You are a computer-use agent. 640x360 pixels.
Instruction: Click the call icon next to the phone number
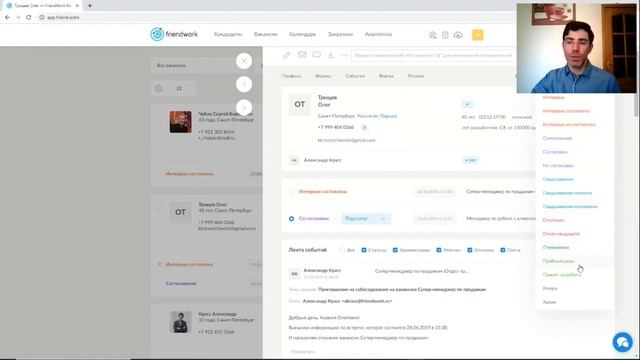[x=364, y=127]
